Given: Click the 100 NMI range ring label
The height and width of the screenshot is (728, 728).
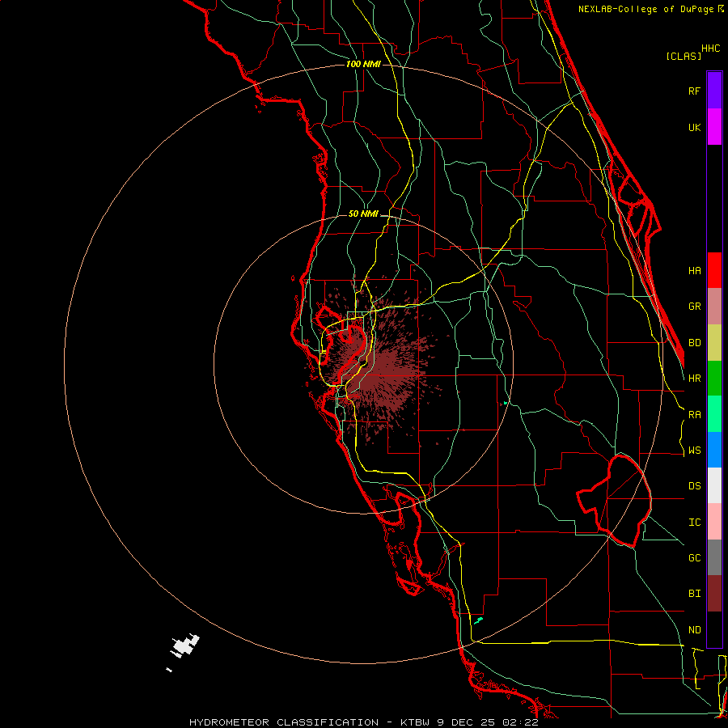Looking at the screenshot, I should (x=363, y=64).
